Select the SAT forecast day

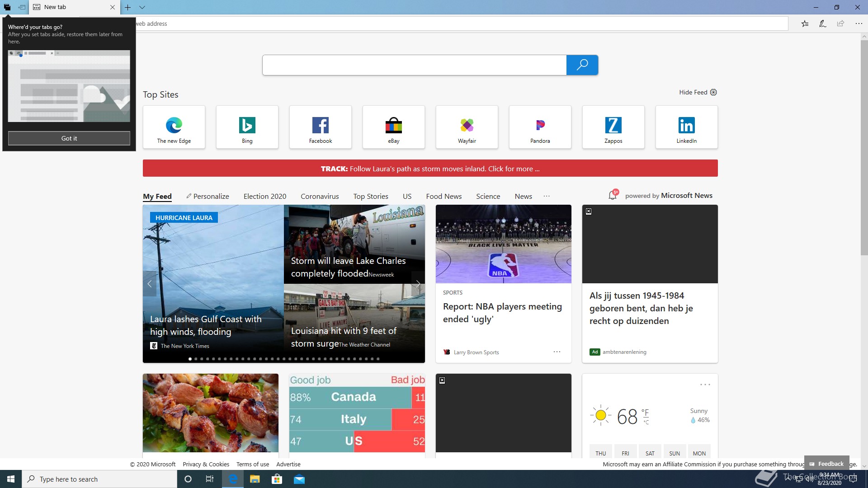pos(650,451)
